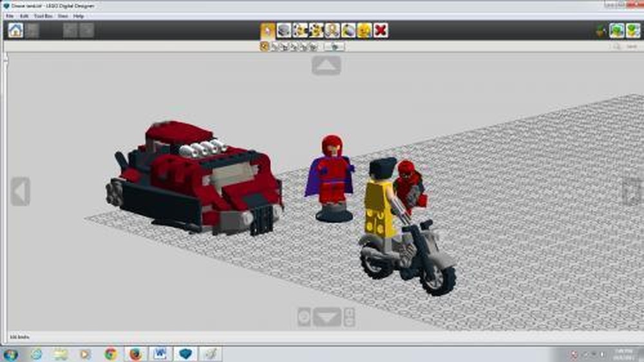This screenshot has height=362, width=644.
Task: Choose single selection mode
Action: pos(264,47)
